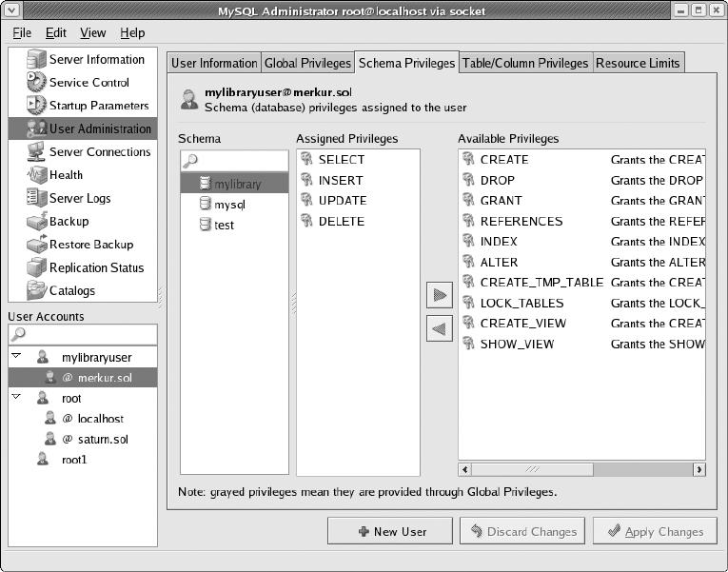Click the root1 user avatar icon
This screenshot has width=728, height=572.
click(x=43, y=459)
